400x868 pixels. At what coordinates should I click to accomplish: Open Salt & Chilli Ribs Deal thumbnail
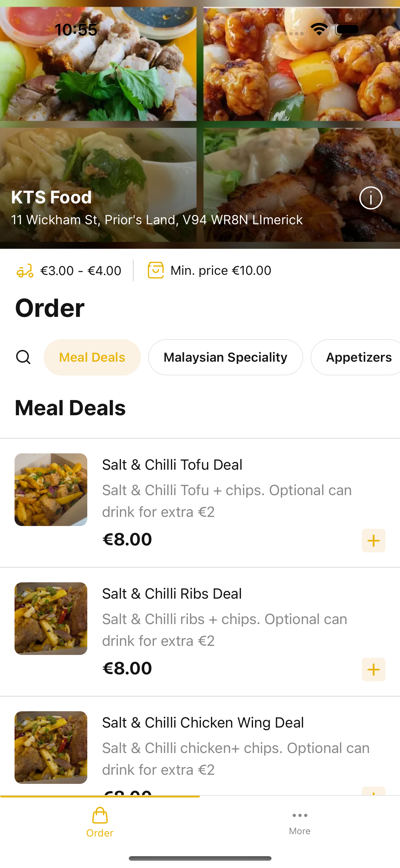coord(51,619)
